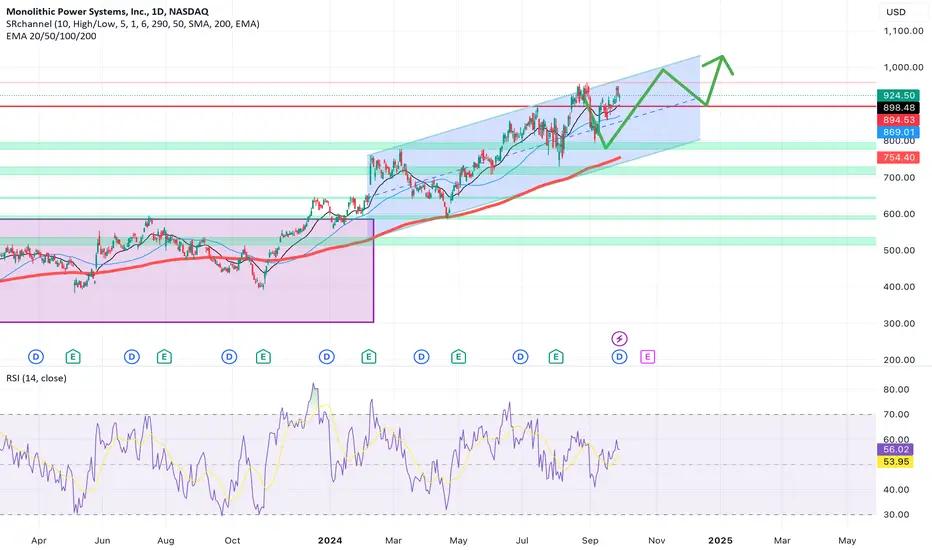Select the EMA 20/50/100/200 indicator legend
This screenshot has height=550, width=932.
click(51, 36)
